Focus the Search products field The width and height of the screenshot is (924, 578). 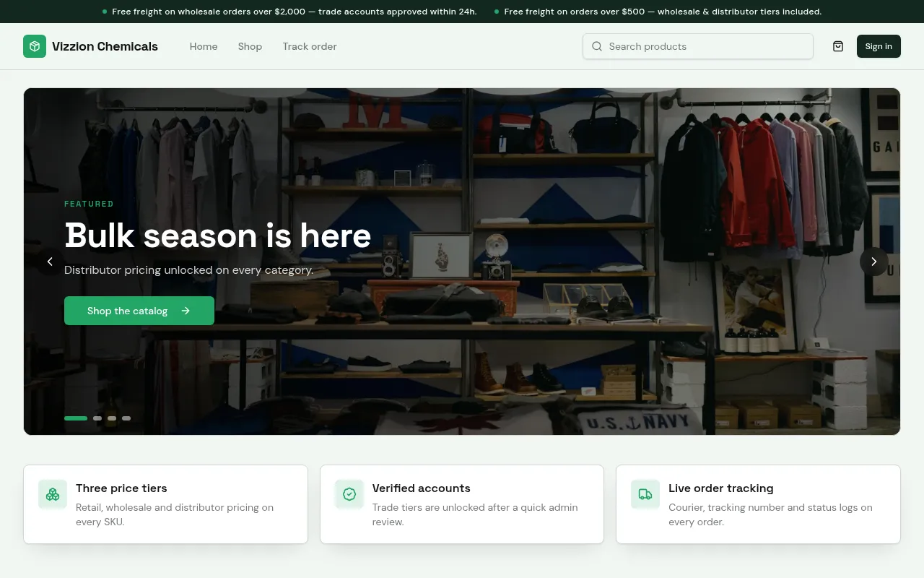click(x=698, y=46)
